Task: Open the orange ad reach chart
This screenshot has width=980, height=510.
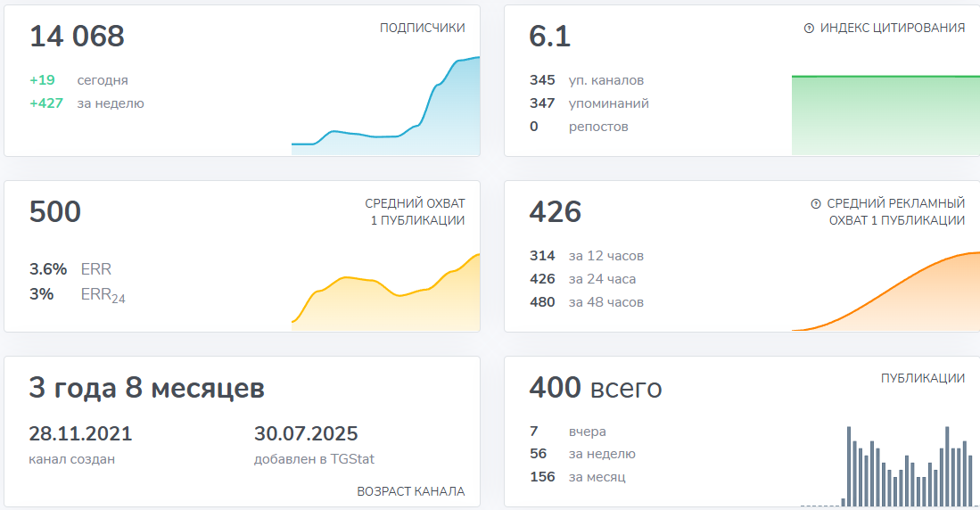Action: pyautogui.click(x=885, y=292)
